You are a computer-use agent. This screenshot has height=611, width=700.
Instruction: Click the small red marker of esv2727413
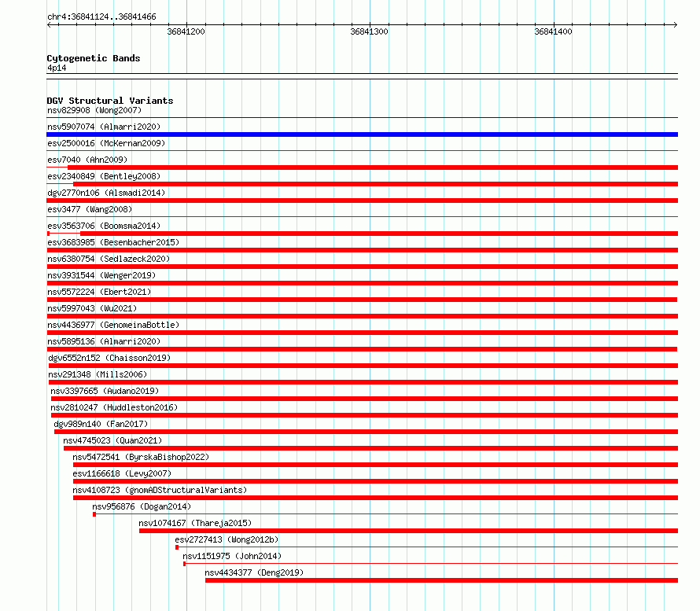(x=177, y=547)
